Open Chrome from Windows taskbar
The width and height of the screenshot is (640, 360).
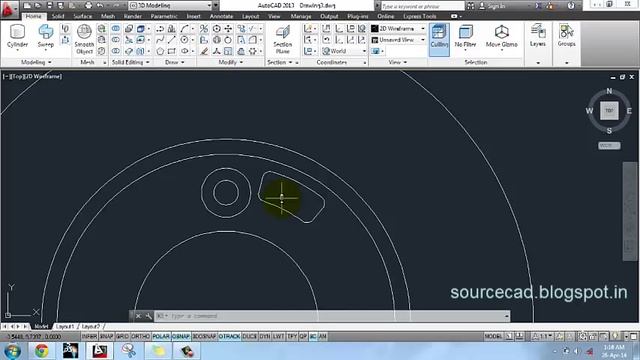click(x=41, y=351)
